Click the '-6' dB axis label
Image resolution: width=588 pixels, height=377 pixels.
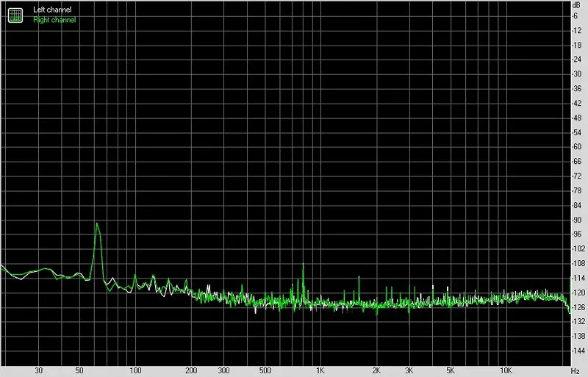pyautogui.click(x=576, y=16)
